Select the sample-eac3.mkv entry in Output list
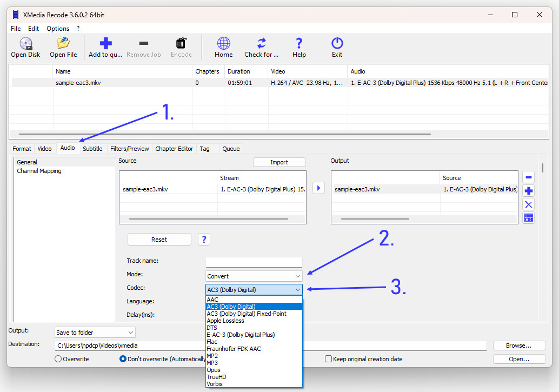The width and height of the screenshot is (559, 392). tap(424, 189)
